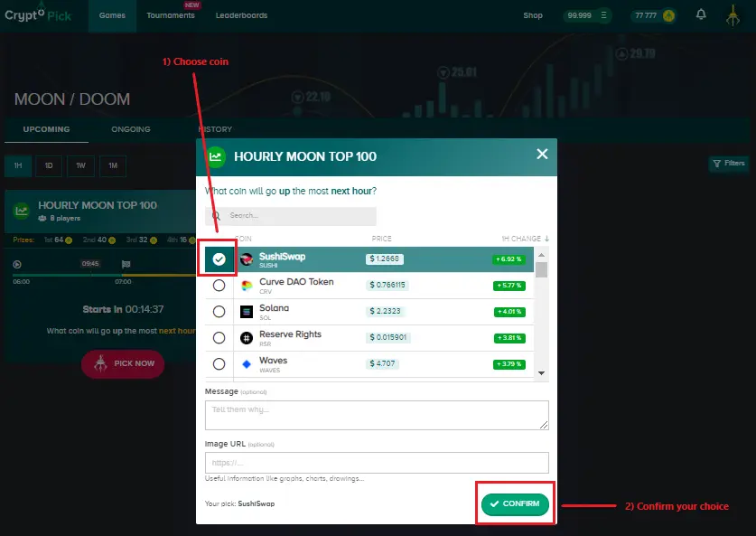Click the SushiSwap coin logo
This screenshot has width=756, height=536.
pos(247,259)
